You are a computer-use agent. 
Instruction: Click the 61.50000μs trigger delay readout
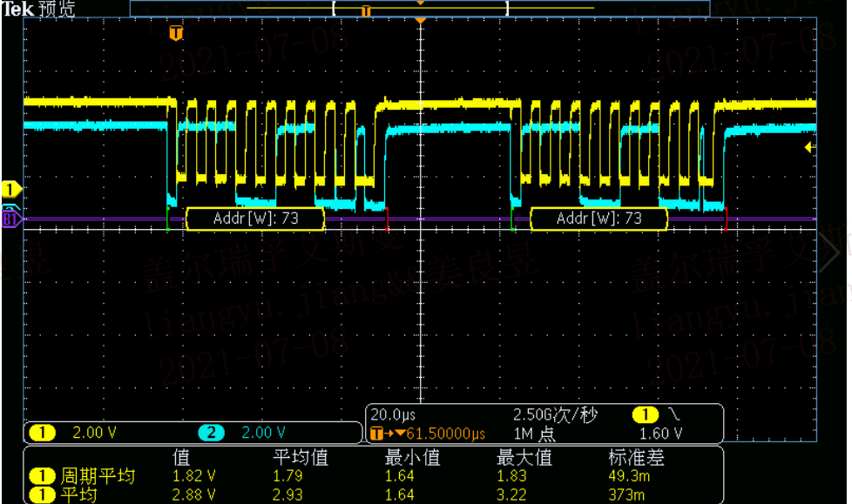pos(445,433)
